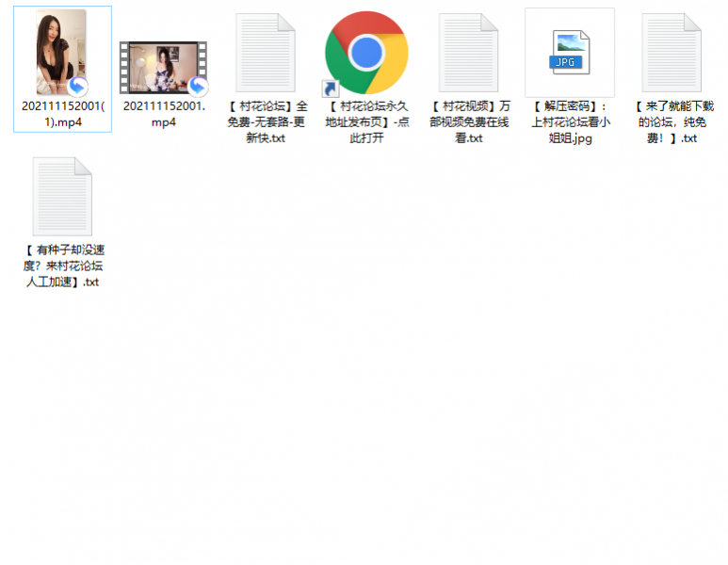Click the 202111152001.mp4 filmstrip thumbnail
The width and height of the screenshot is (728, 565).
[162, 67]
